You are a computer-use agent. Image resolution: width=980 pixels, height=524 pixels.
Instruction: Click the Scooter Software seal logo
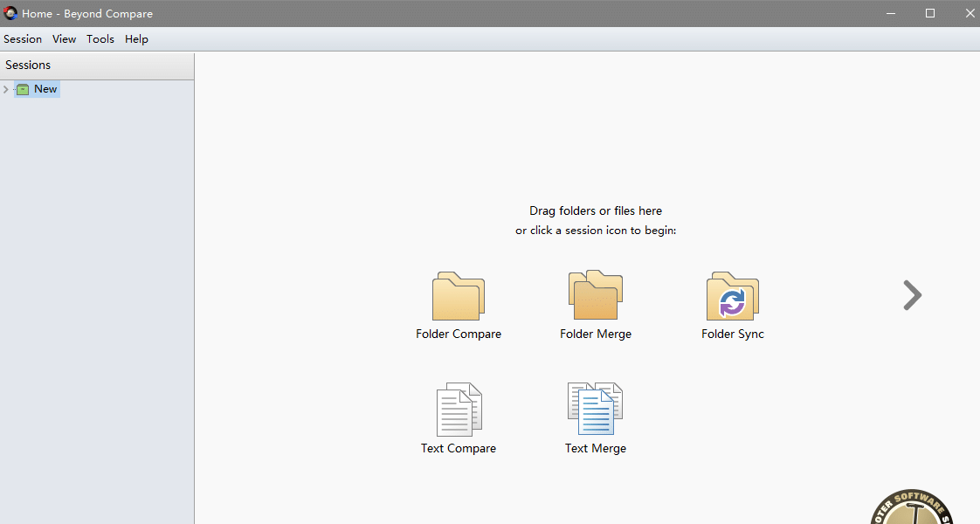pyautogui.click(x=913, y=508)
